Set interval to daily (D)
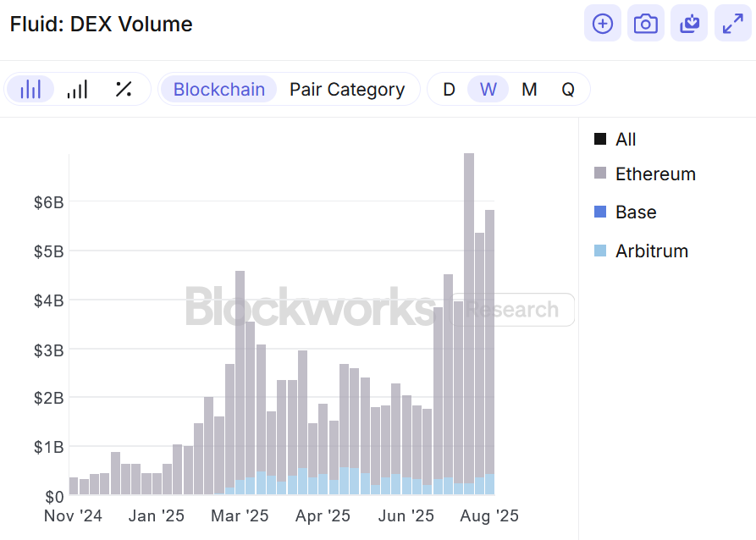 click(449, 89)
